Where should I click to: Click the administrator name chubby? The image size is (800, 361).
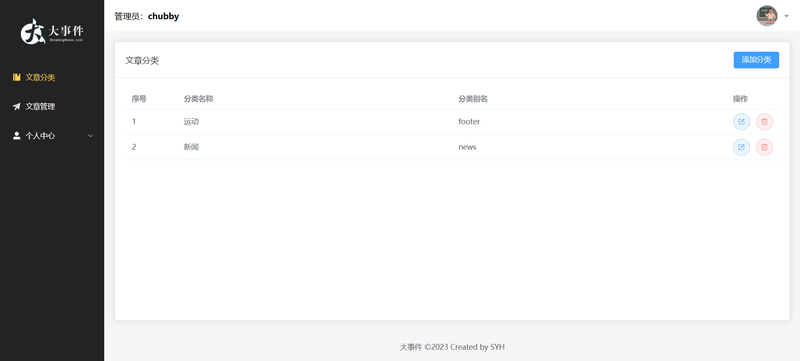pyautogui.click(x=163, y=16)
